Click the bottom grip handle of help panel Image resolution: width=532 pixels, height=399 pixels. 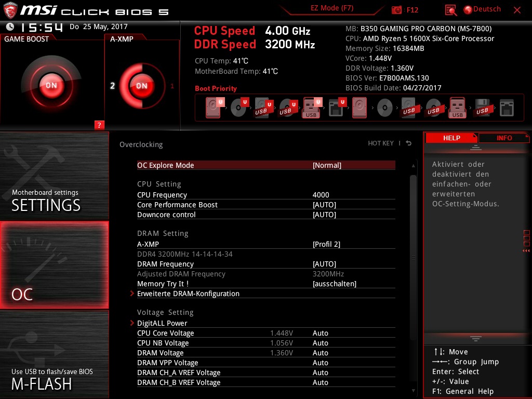click(476, 339)
